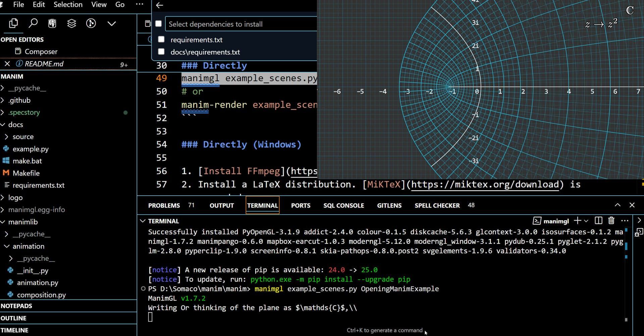Open the Edit menu
644x336 pixels.
pos(39,5)
